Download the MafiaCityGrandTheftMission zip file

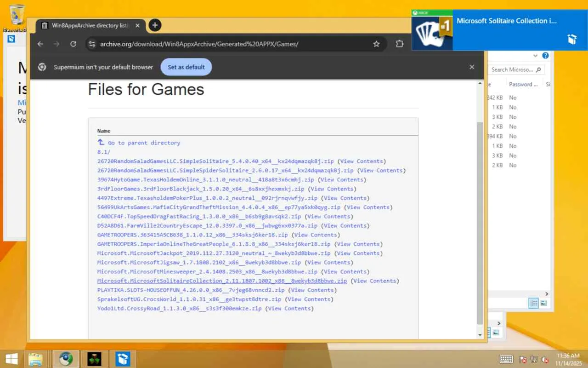pos(219,207)
